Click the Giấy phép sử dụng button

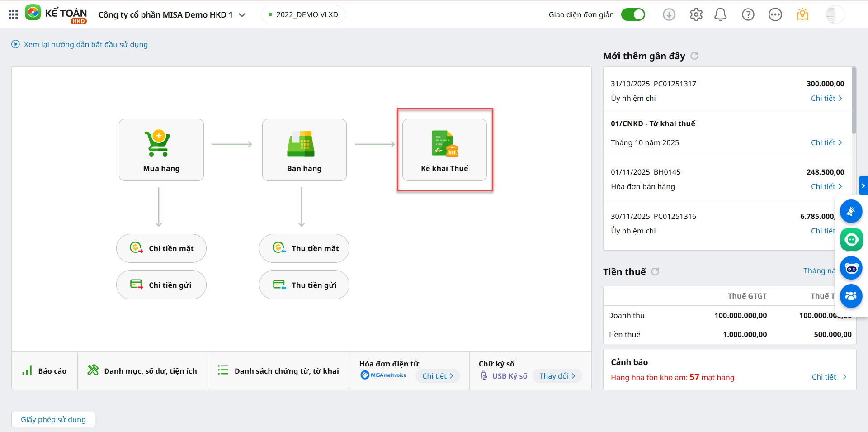click(x=53, y=419)
